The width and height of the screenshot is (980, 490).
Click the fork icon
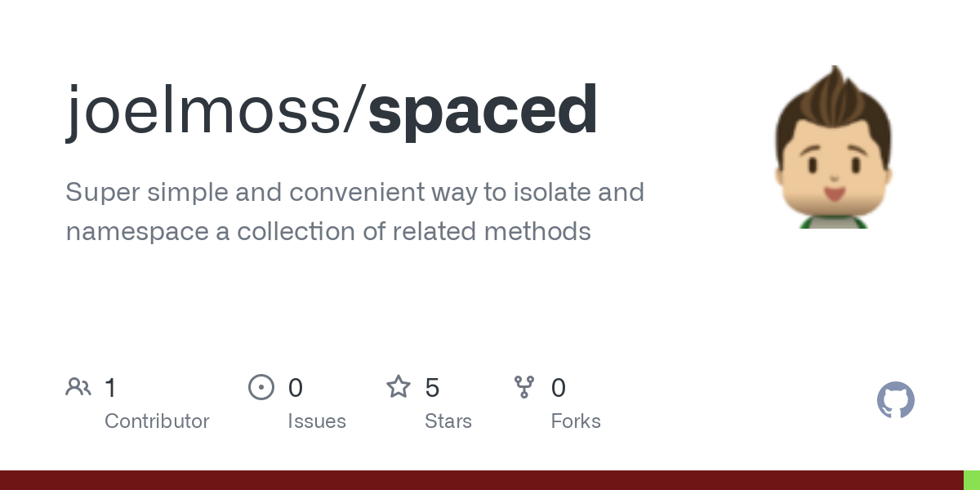tap(524, 387)
